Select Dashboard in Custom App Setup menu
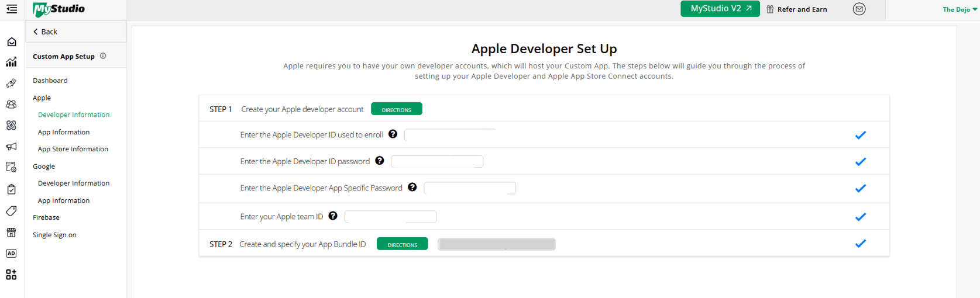Screen dimensions: 980x298 50,81
